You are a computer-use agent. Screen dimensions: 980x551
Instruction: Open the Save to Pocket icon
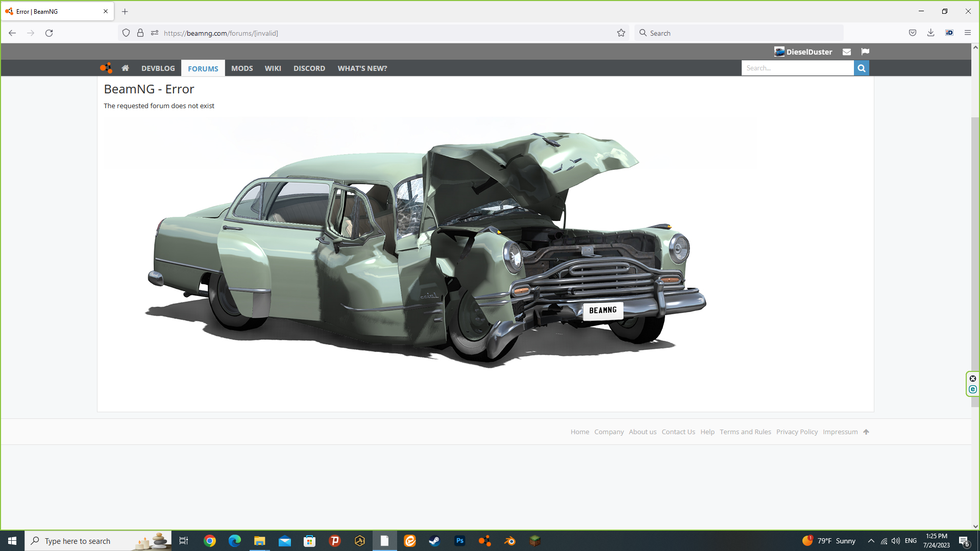(913, 33)
